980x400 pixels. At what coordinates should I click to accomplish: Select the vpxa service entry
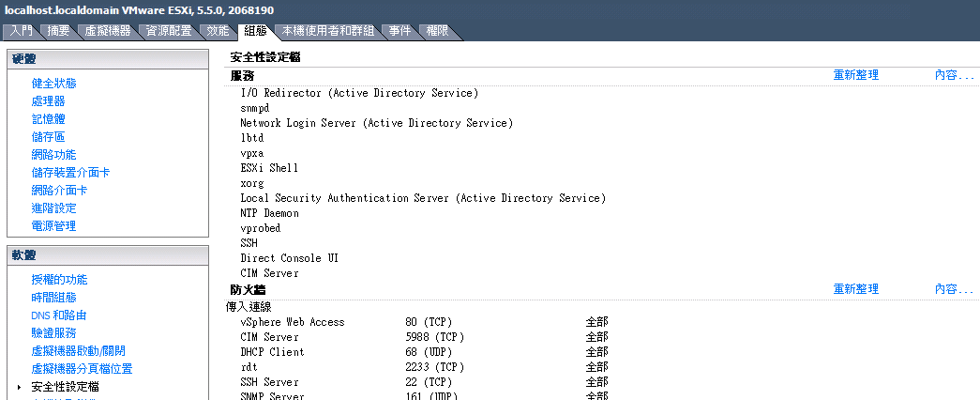click(252, 153)
